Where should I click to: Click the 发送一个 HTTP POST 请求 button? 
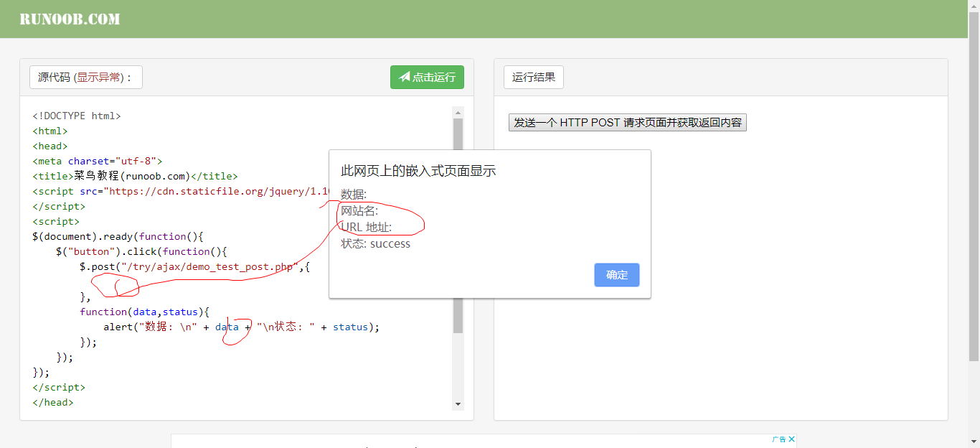(x=628, y=123)
